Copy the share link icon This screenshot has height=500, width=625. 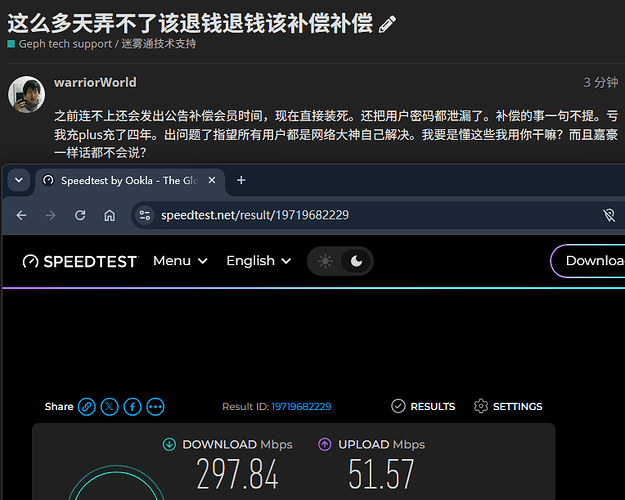(x=86, y=407)
